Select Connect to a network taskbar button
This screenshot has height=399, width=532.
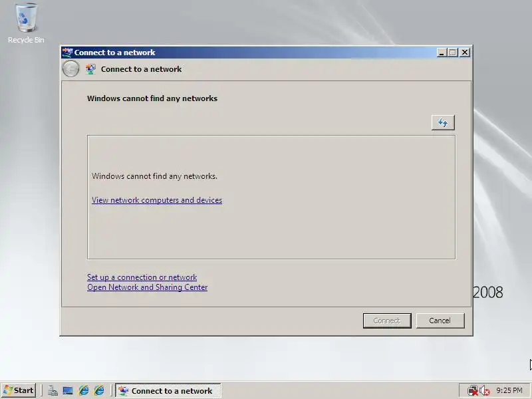point(168,391)
